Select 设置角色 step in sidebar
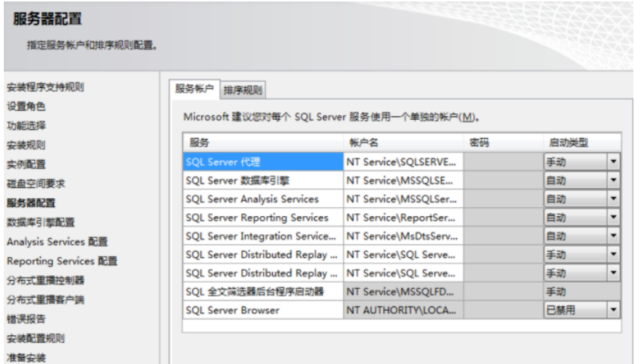The image size is (635, 364). click(x=26, y=106)
